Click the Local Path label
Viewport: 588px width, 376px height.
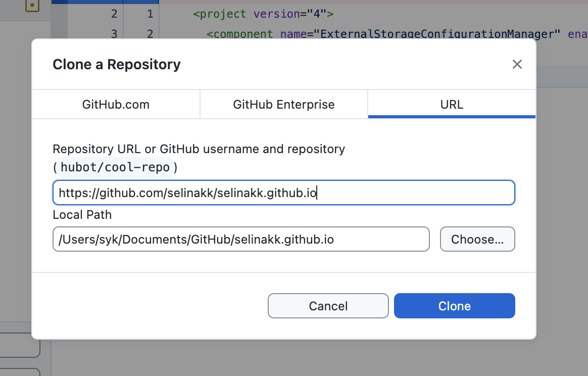(x=82, y=215)
